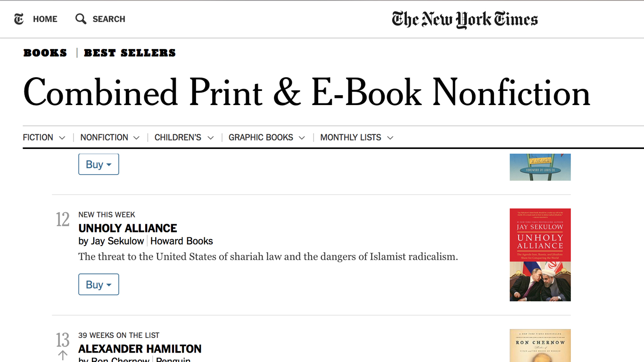Navigate to Books section link
Image resolution: width=644 pixels, height=362 pixels.
pyautogui.click(x=45, y=53)
